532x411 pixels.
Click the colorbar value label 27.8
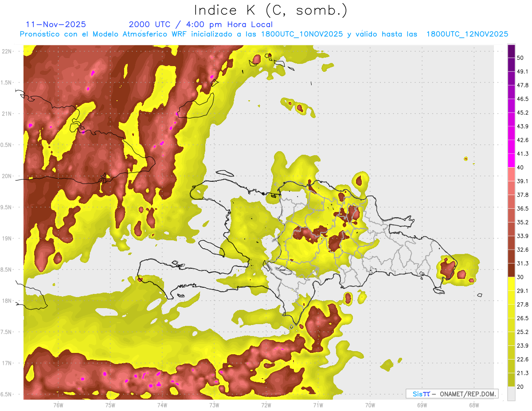coord(522,305)
